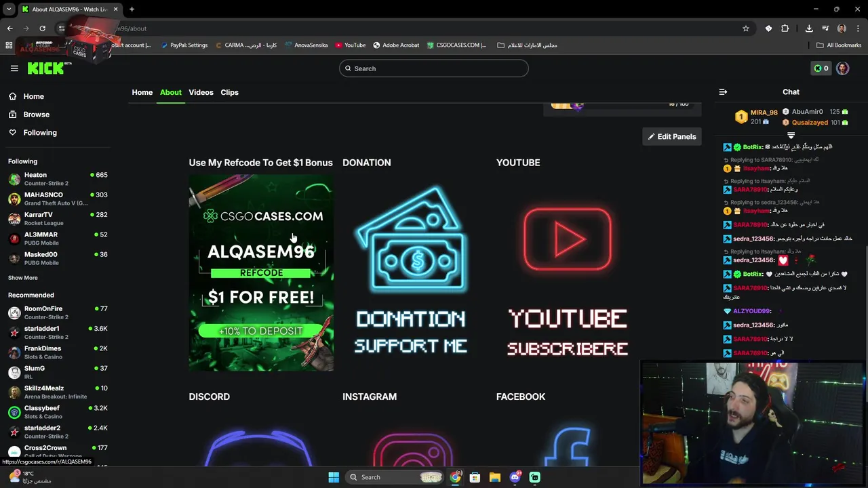Open the Classybeef recommended channel
868x488 pixels.
58,412
